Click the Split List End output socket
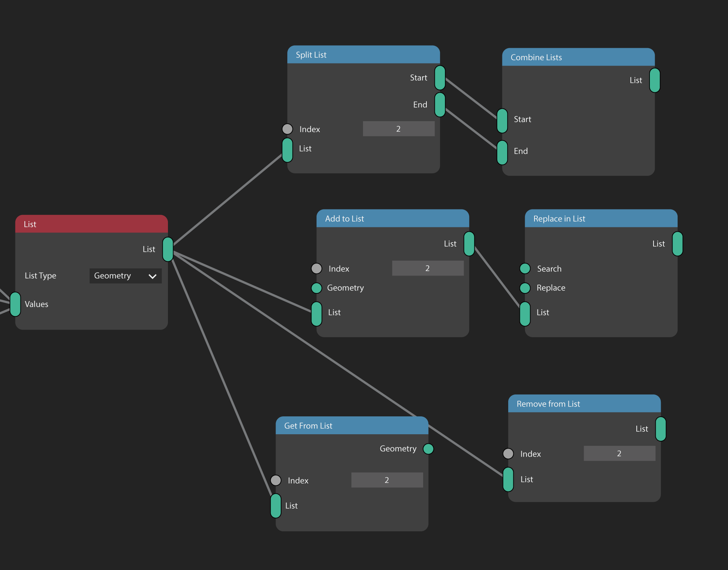This screenshot has width=728, height=570. pos(440,105)
